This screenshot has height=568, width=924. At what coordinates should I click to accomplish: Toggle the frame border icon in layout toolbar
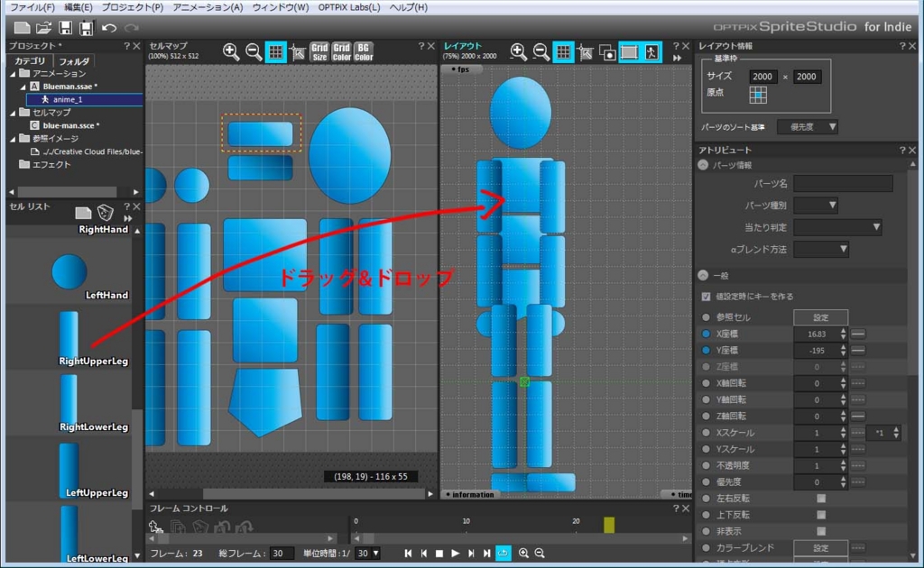click(x=629, y=51)
